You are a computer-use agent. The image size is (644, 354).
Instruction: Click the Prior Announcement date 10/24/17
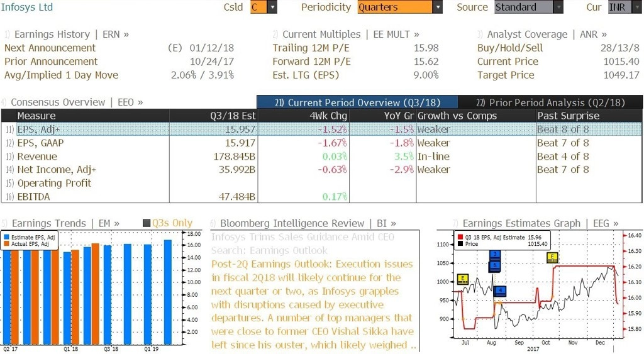tap(211, 62)
